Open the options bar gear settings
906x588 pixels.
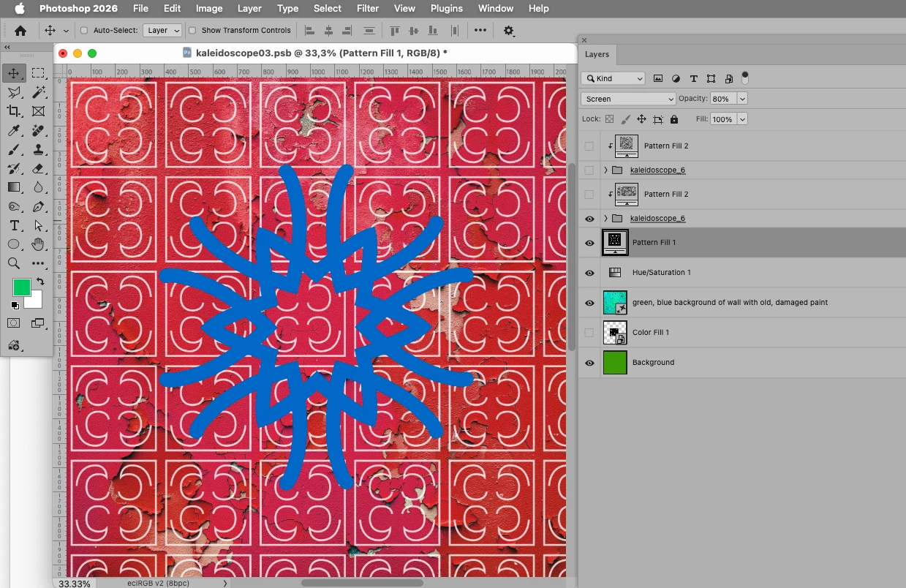pyautogui.click(x=509, y=31)
